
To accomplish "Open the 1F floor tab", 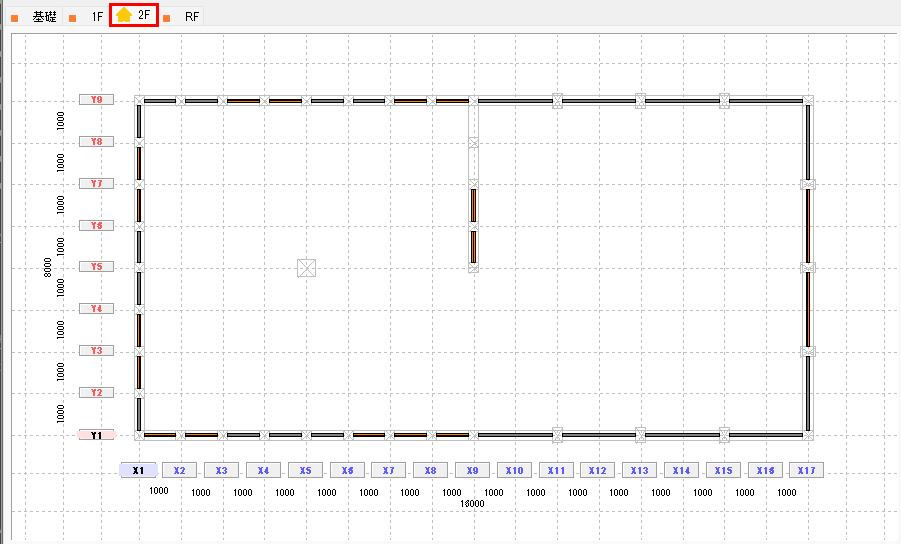I will point(96,17).
